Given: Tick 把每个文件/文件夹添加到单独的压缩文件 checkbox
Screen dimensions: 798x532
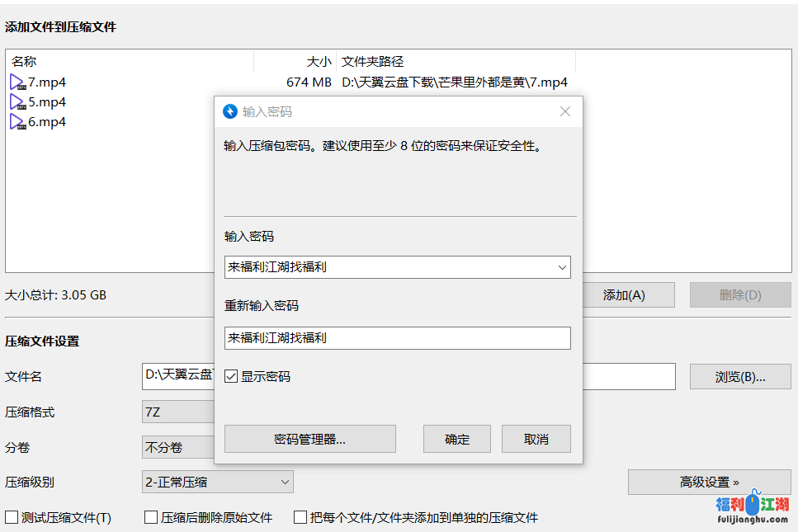Looking at the screenshot, I should tap(300, 518).
